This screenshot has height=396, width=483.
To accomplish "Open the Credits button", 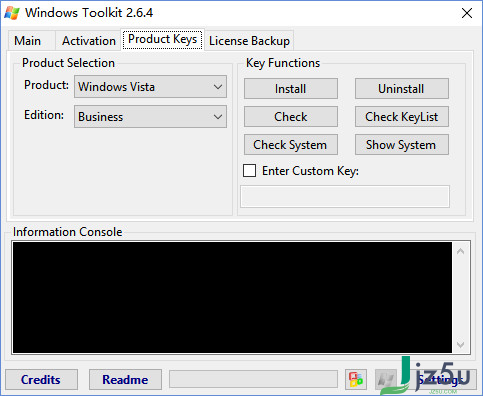I will (41, 379).
